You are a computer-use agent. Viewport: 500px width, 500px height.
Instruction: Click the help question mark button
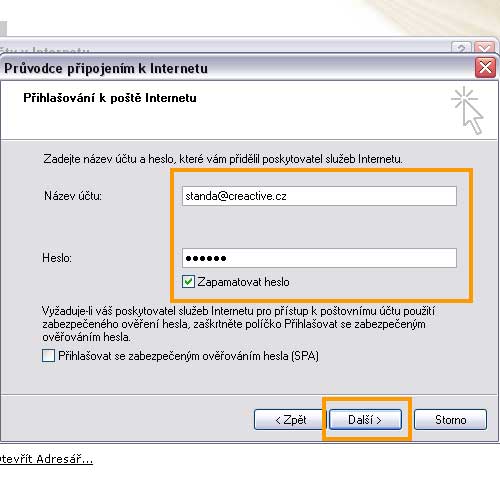pyautogui.click(x=461, y=48)
